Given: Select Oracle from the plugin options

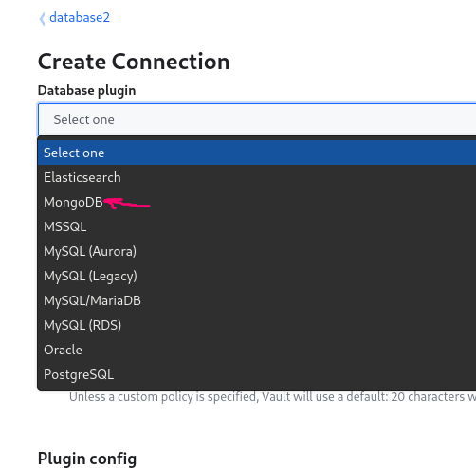Looking at the screenshot, I should (257, 350).
